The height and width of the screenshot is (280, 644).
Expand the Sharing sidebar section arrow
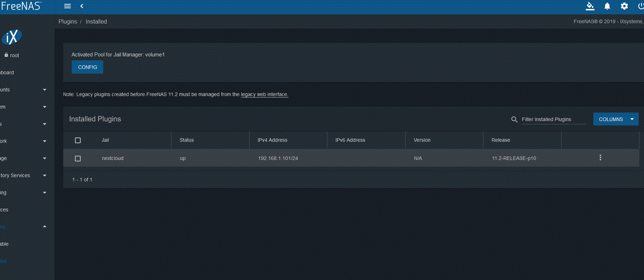pos(45,192)
